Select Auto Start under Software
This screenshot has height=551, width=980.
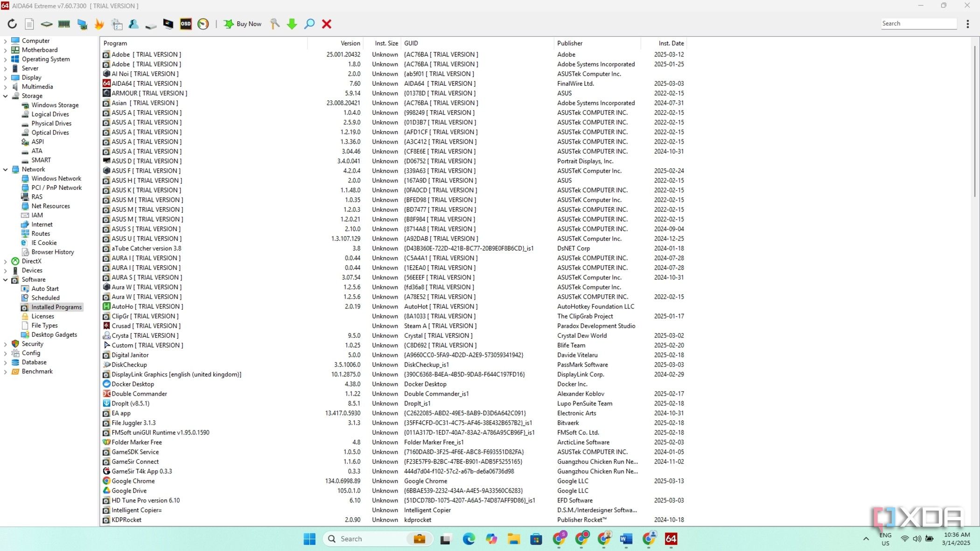pos(45,289)
